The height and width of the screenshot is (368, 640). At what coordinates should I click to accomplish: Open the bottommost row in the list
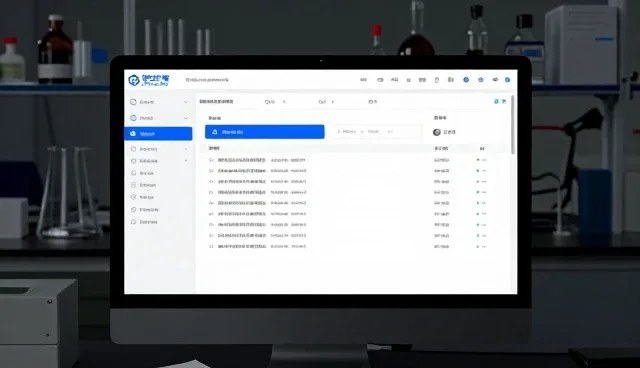point(354,246)
